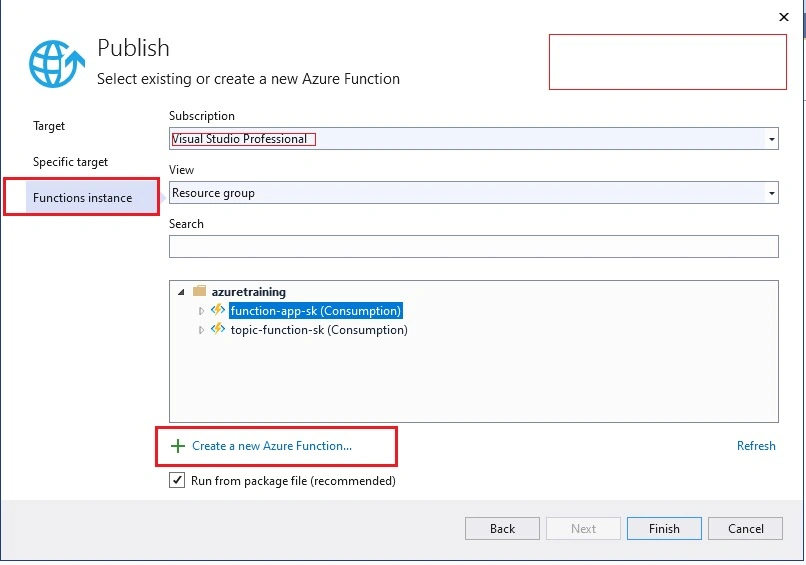The image size is (806, 565).
Task: Toggle Run from package file checkbox
Action: point(177,480)
